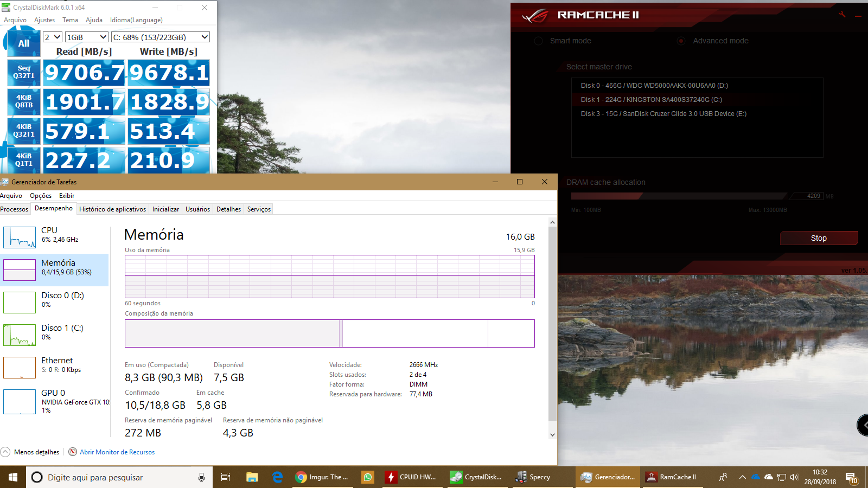Screen dimensions: 868x488
Task: Click the ROG logo in RAMCache II
Action: [535, 16]
